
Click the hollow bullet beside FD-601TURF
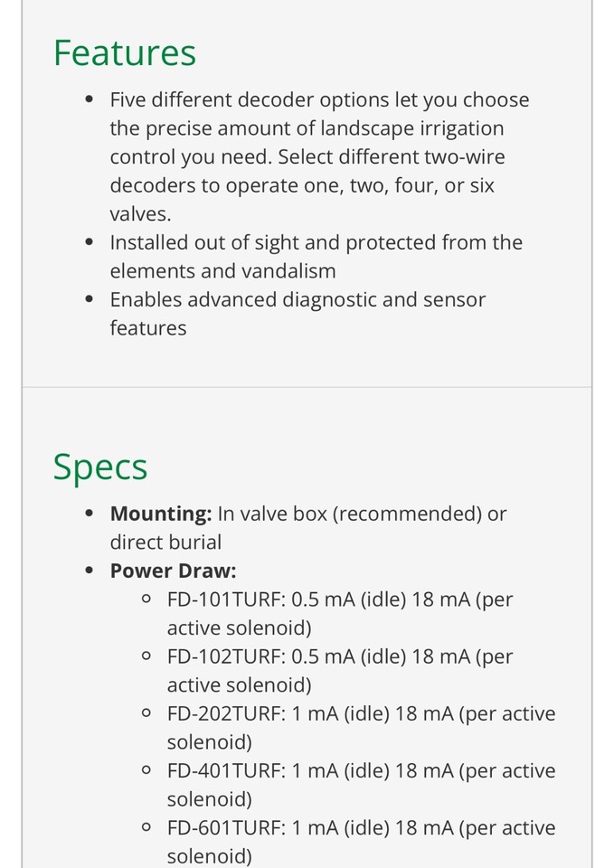click(x=146, y=828)
